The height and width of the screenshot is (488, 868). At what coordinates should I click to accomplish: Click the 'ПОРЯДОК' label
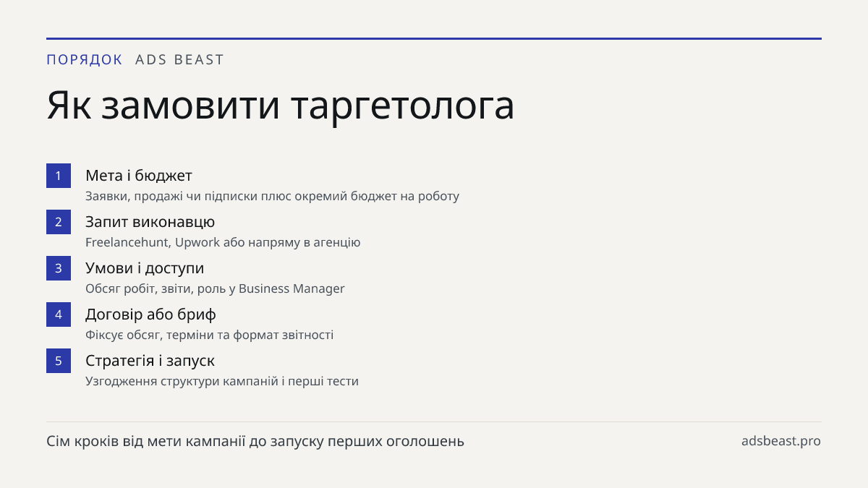point(85,60)
